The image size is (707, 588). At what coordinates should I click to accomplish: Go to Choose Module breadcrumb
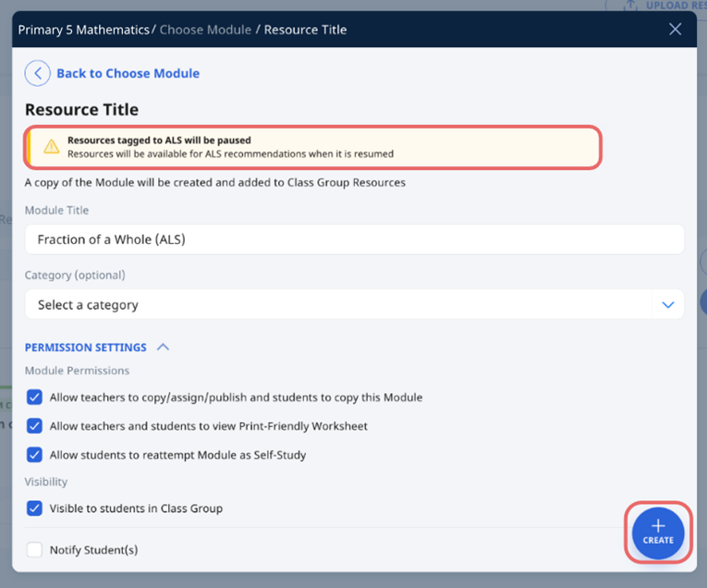click(x=205, y=30)
